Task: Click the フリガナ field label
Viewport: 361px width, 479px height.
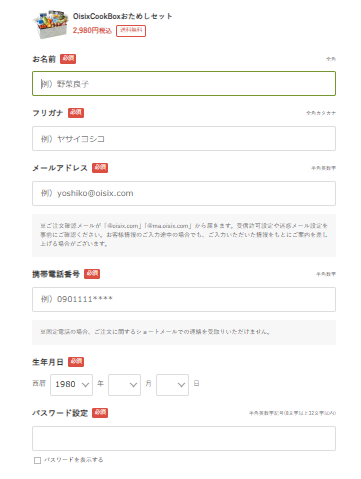Action: (x=48, y=113)
